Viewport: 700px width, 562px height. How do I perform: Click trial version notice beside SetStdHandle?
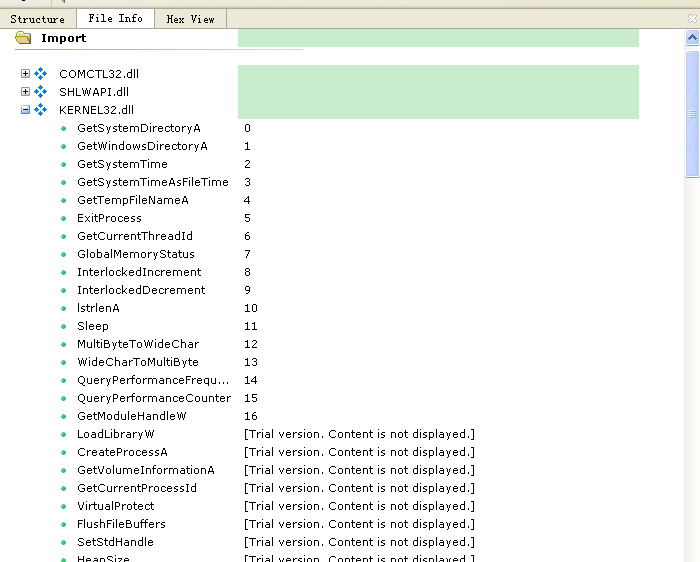(359, 542)
